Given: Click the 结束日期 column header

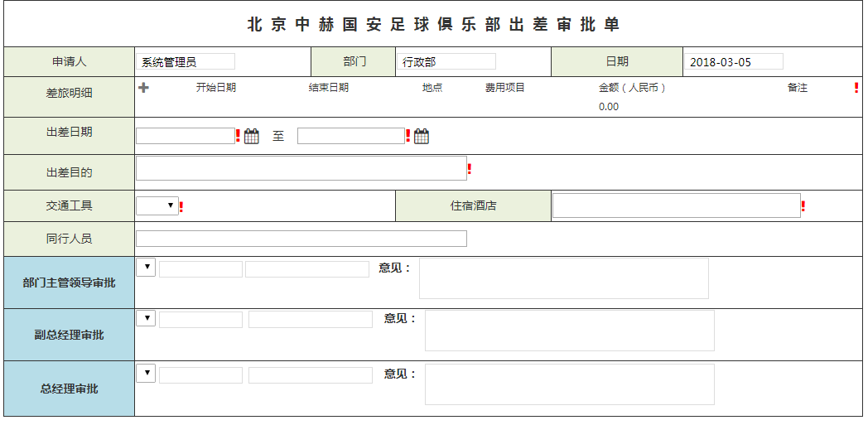Looking at the screenshot, I should pos(329,88).
